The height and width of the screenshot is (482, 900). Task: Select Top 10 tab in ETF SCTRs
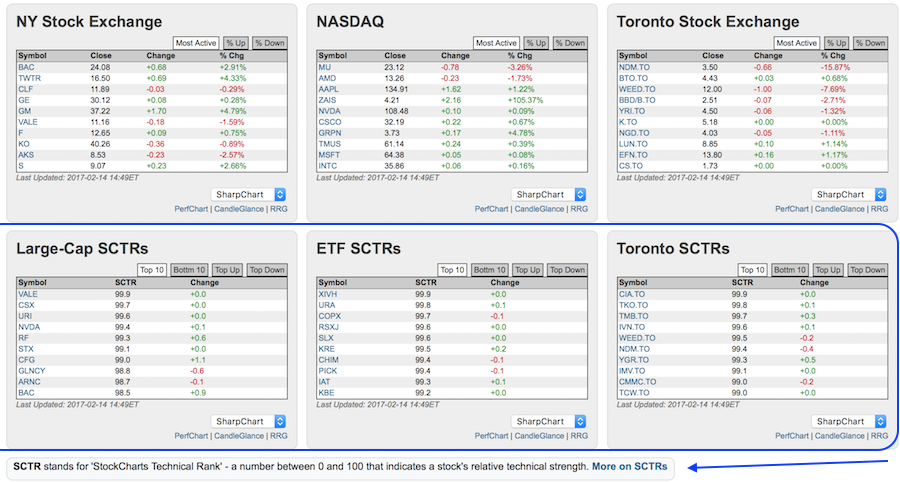452,270
